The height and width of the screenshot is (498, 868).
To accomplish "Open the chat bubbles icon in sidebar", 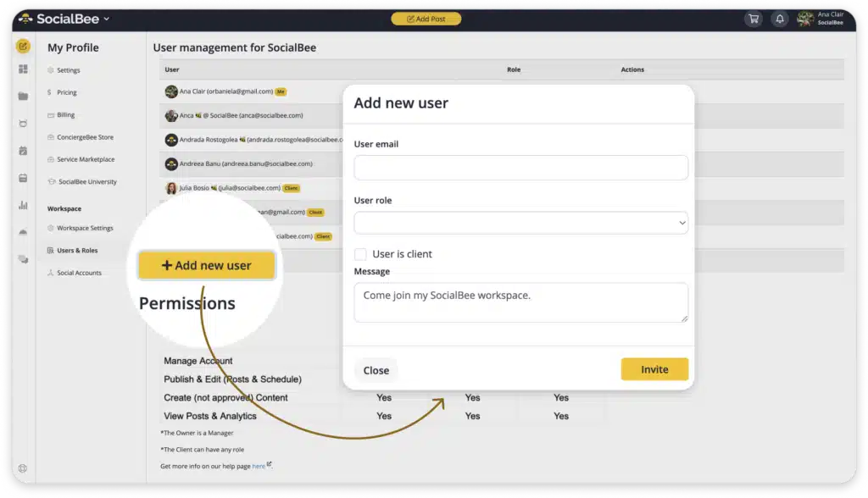I will pos(23,259).
